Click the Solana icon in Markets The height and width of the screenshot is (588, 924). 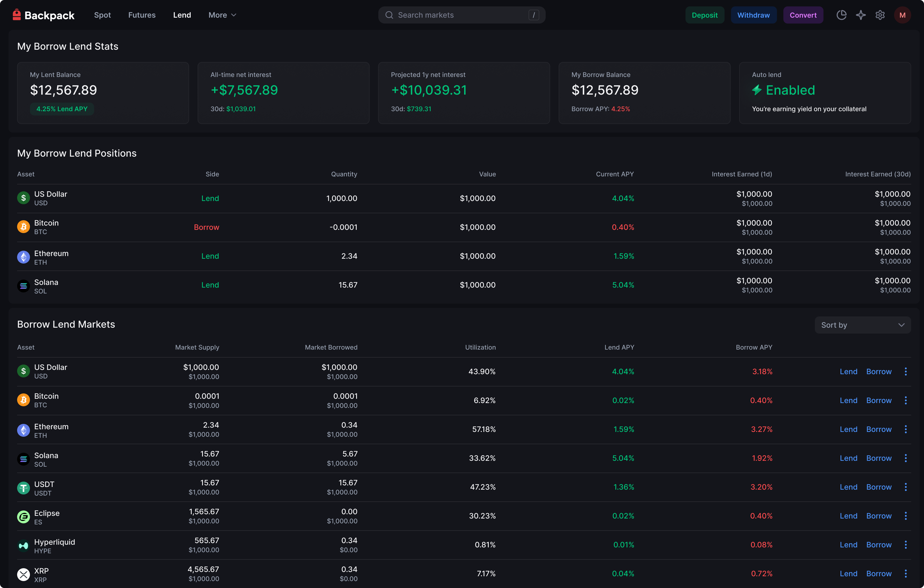pos(24,459)
